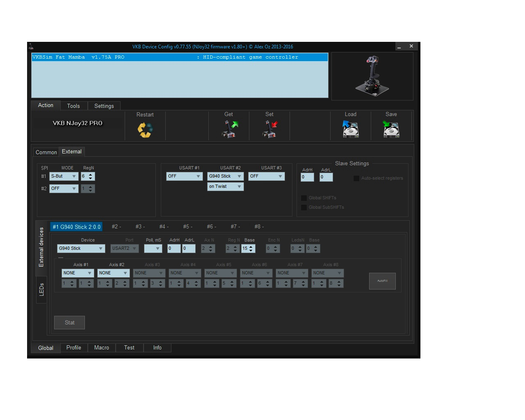Select device slot tab #5

click(x=188, y=227)
